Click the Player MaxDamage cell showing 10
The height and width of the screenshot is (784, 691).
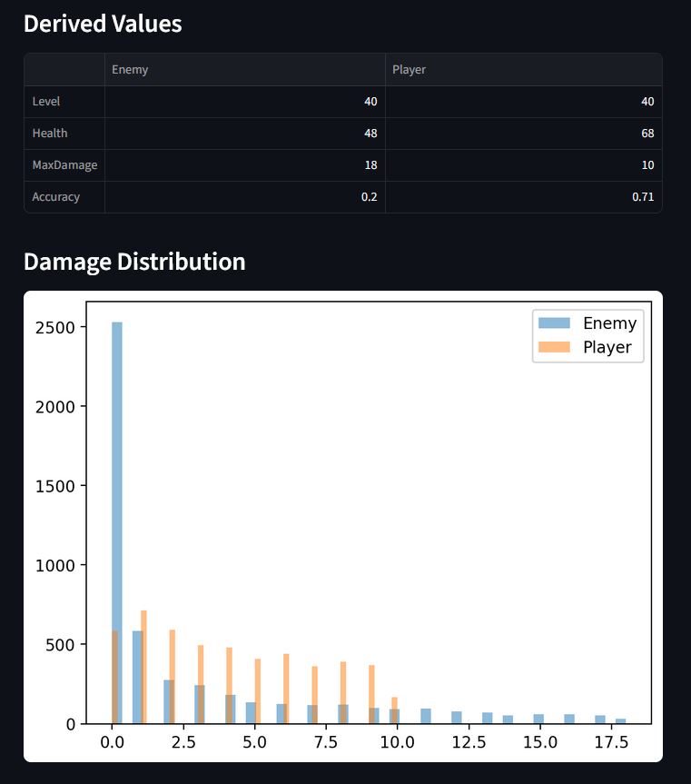(523, 165)
